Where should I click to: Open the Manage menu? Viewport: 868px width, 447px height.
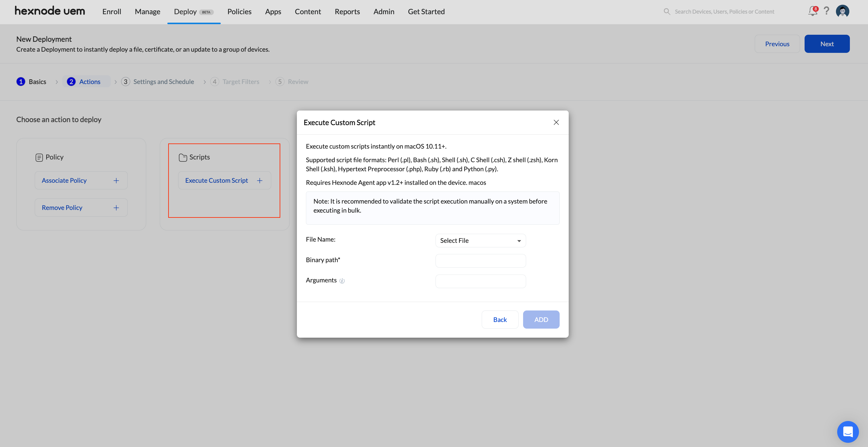[x=148, y=11]
